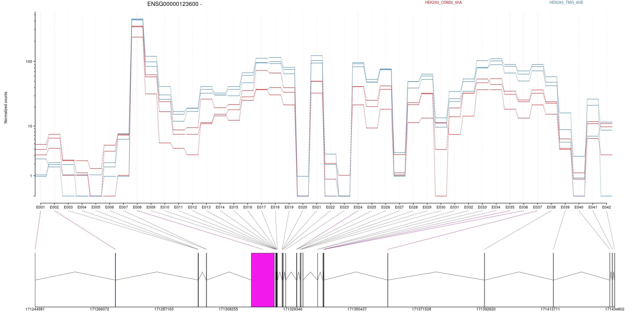Image resolution: width=644 pixels, height=322 pixels.
Task: Select exon label E008
Action: pyautogui.click(x=137, y=207)
